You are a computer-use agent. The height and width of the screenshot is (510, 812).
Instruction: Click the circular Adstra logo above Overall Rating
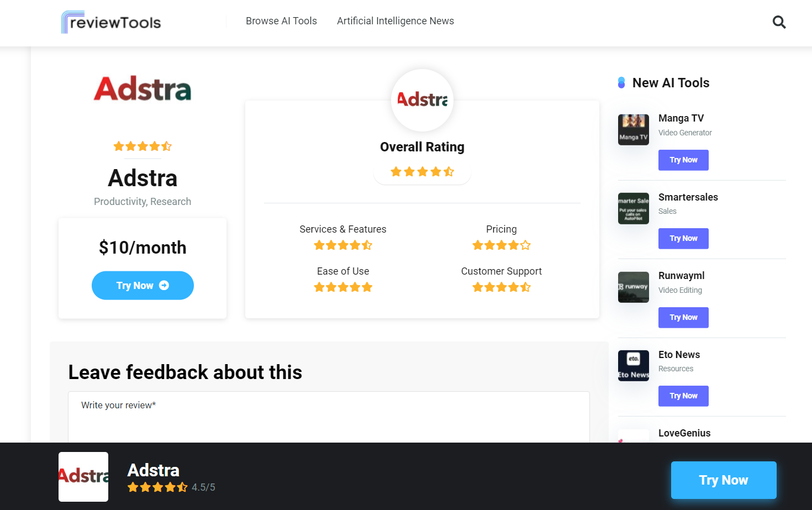click(x=422, y=100)
